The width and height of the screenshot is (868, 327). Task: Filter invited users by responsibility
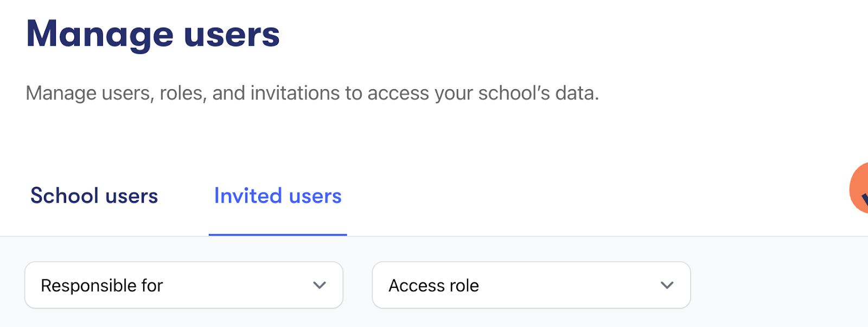pos(183,285)
